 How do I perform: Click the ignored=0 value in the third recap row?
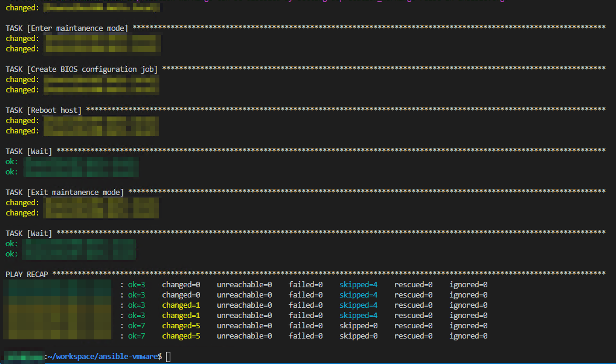(468, 305)
